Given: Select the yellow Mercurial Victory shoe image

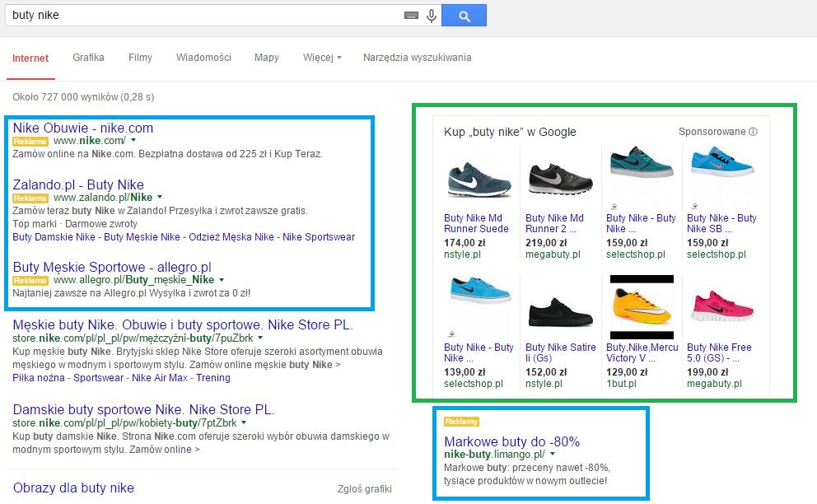Looking at the screenshot, I should (x=641, y=307).
